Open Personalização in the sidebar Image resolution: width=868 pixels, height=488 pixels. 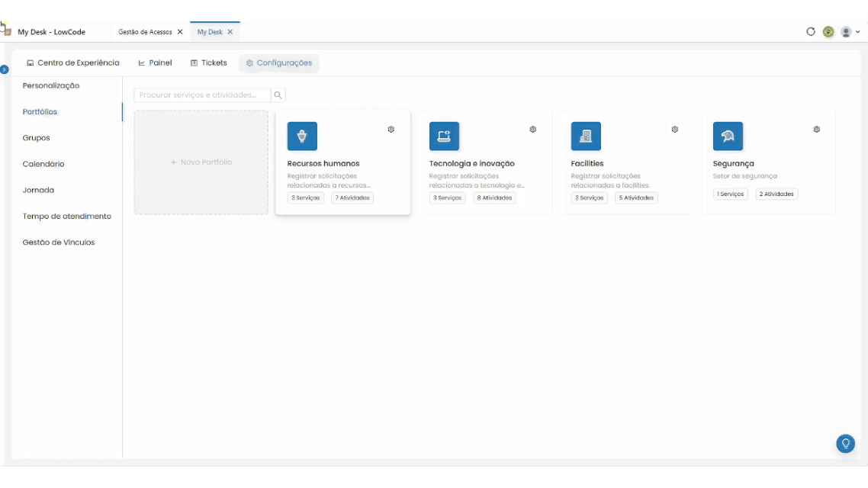pyautogui.click(x=51, y=85)
